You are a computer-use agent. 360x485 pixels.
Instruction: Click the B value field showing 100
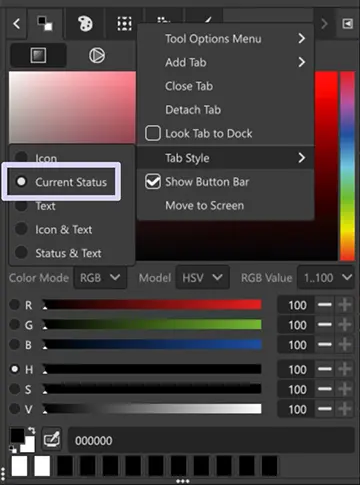coord(296,345)
